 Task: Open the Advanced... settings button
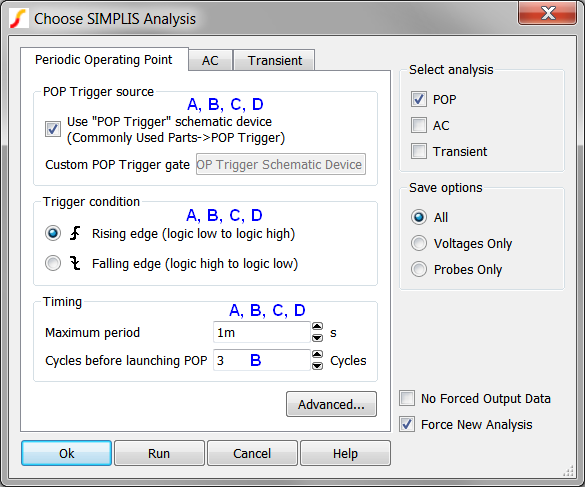pos(331,404)
